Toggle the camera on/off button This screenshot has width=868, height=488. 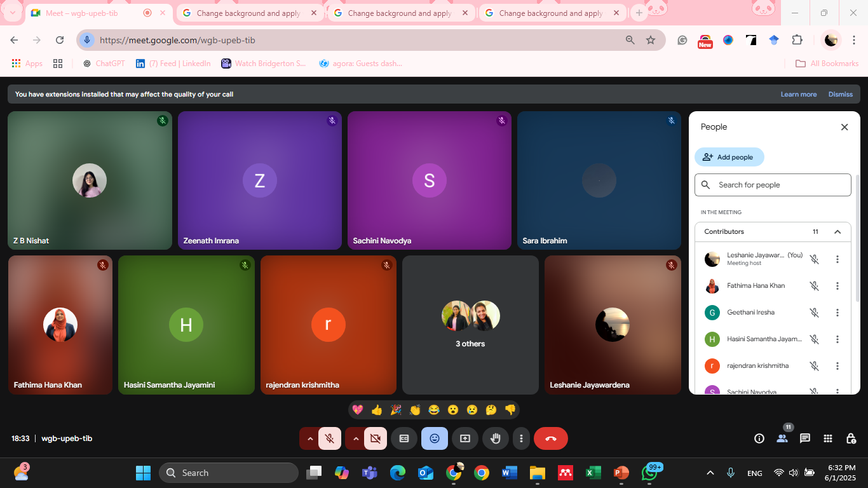[376, 438]
